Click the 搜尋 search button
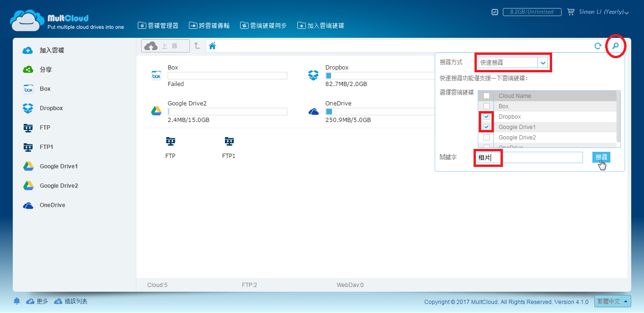The height and width of the screenshot is (313, 644). tap(601, 157)
